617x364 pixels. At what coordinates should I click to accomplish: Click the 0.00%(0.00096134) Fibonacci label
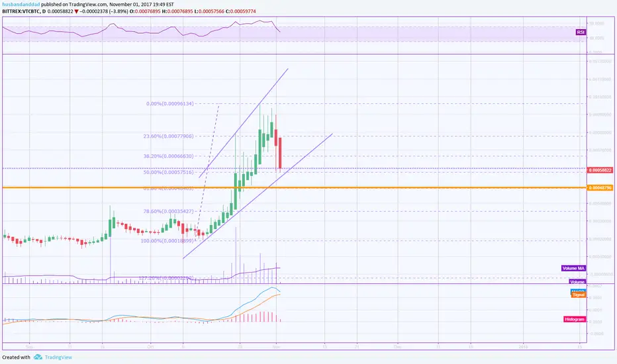(x=170, y=104)
